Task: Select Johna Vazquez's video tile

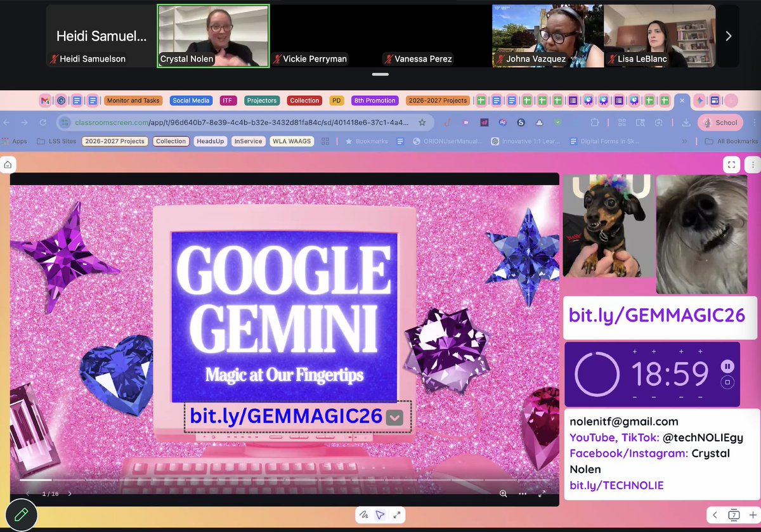Action: pos(547,36)
